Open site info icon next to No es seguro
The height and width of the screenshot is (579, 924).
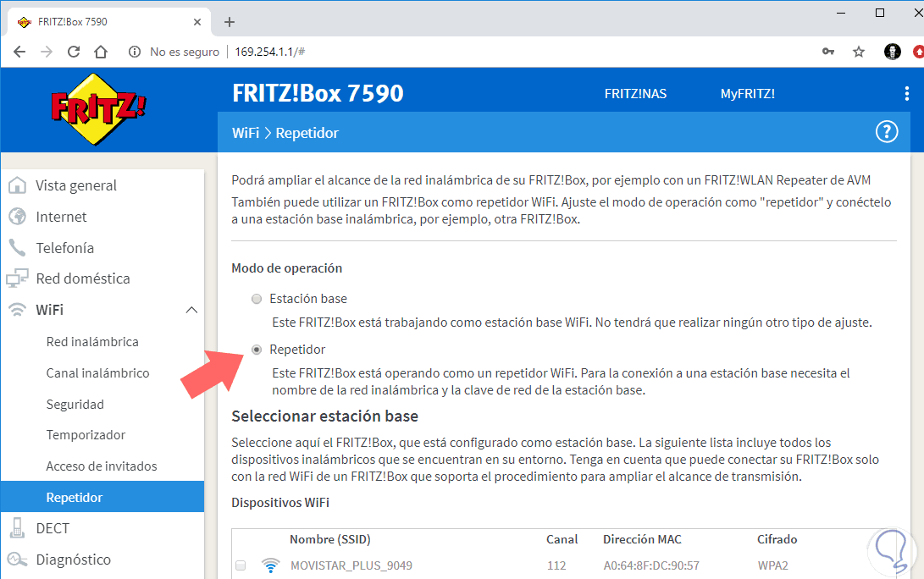(135, 52)
